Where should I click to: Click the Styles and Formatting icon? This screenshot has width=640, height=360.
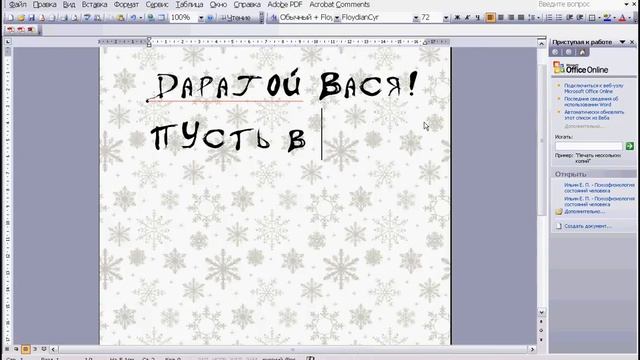point(274,18)
